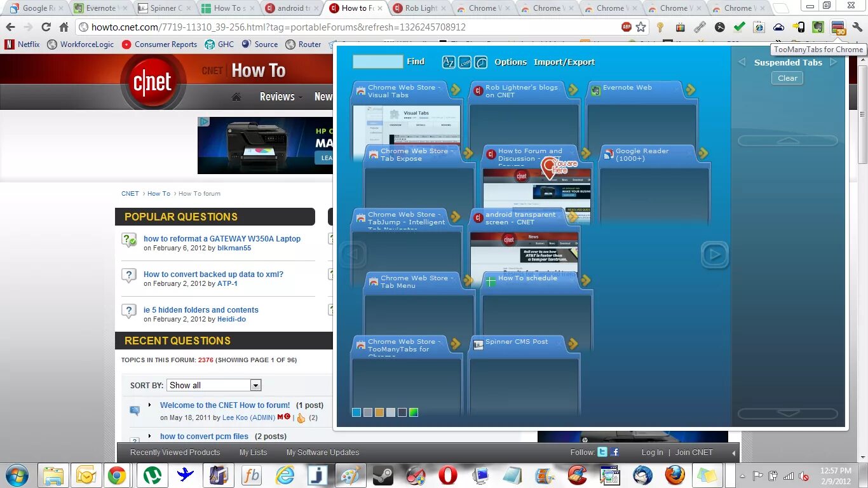Screen dimensions: 868x488
Task: Open 'How to convert backed up data to xml?'
Action: tap(214, 274)
